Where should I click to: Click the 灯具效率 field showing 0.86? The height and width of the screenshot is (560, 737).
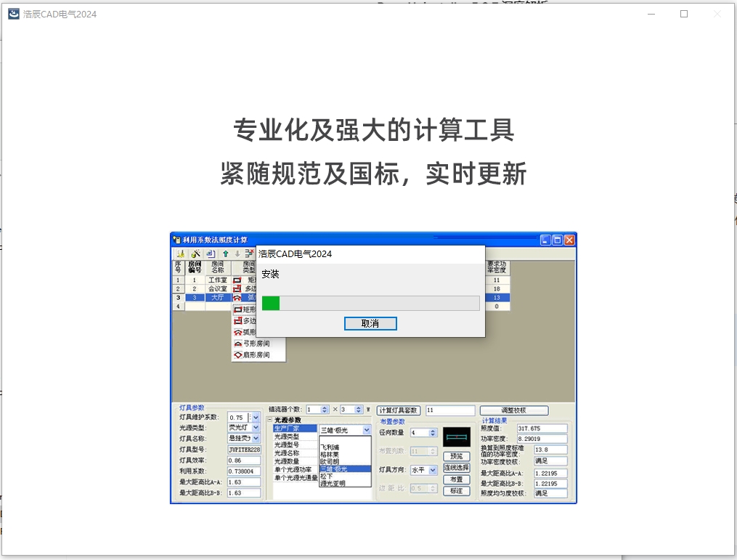(244, 460)
